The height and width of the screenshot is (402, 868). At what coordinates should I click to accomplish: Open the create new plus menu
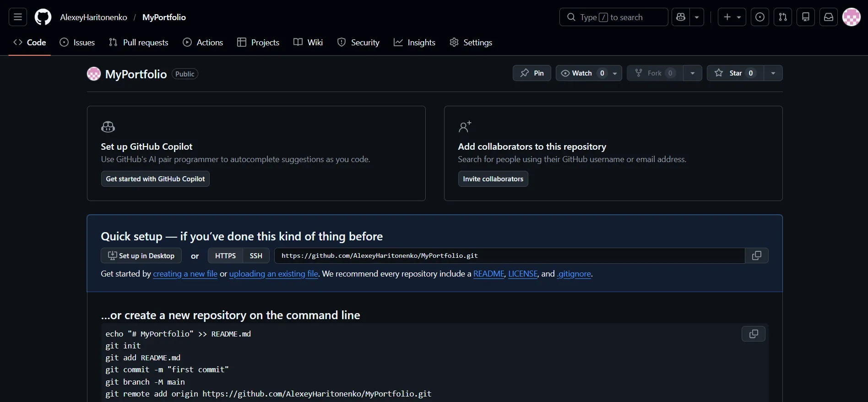click(x=732, y=17)
